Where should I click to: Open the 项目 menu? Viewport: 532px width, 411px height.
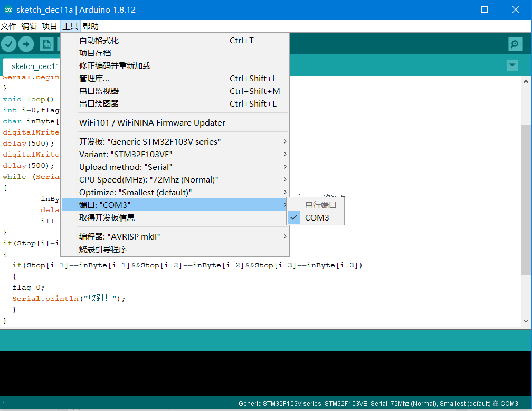pyautogui.click(x=49, y=26)
